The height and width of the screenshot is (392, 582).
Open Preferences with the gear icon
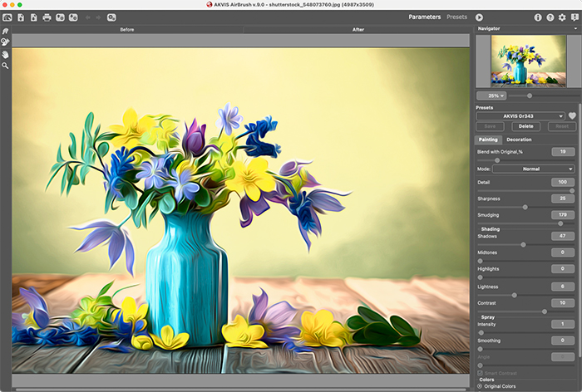click(562, 17)
